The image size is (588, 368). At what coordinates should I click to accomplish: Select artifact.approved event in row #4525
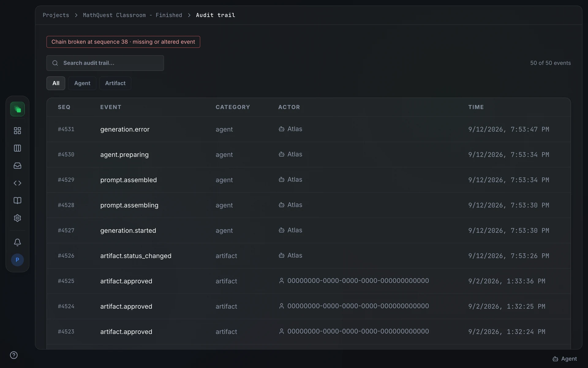tap(126, 281)
